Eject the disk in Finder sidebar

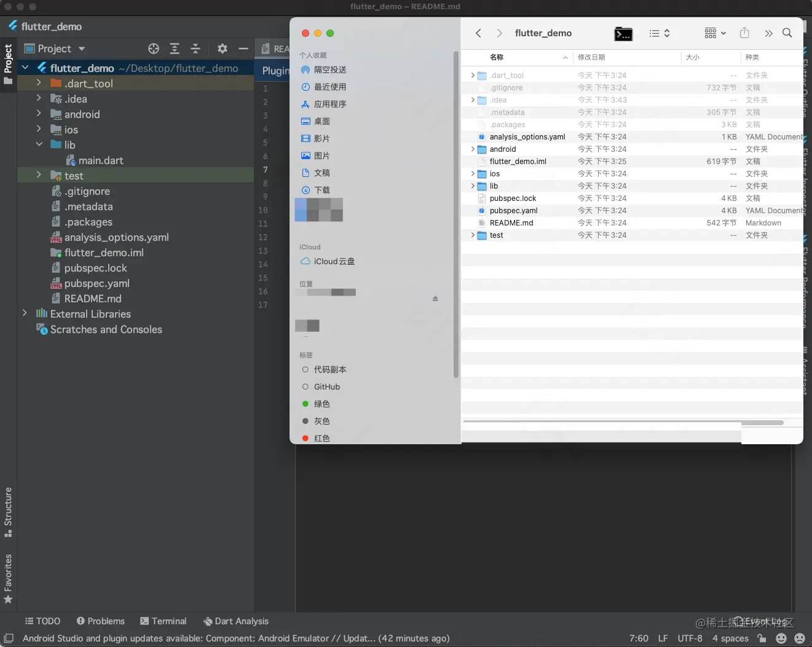pos(435,299)
